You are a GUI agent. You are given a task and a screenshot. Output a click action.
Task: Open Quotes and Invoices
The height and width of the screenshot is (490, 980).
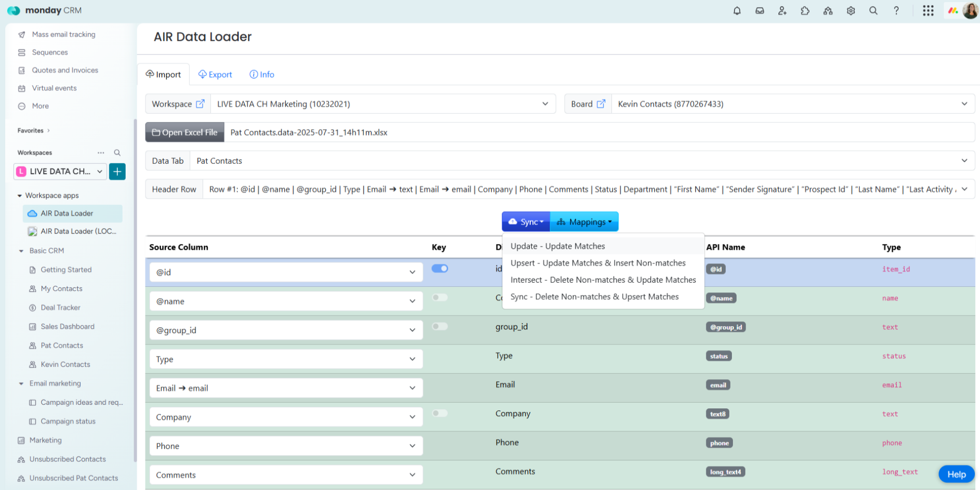click(65, 70)
